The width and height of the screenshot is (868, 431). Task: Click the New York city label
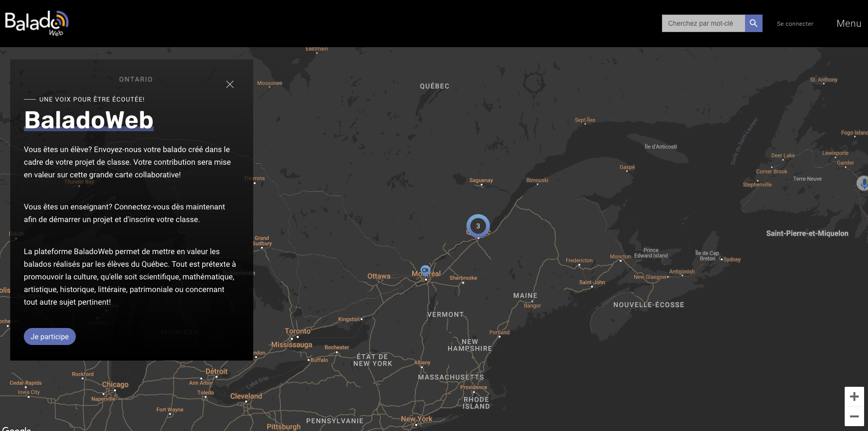coord(417,419)
